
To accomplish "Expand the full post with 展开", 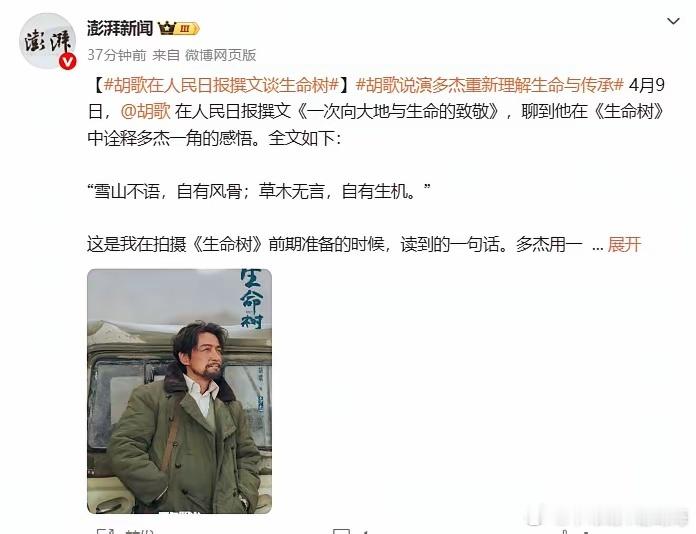I will pos(624,244).
